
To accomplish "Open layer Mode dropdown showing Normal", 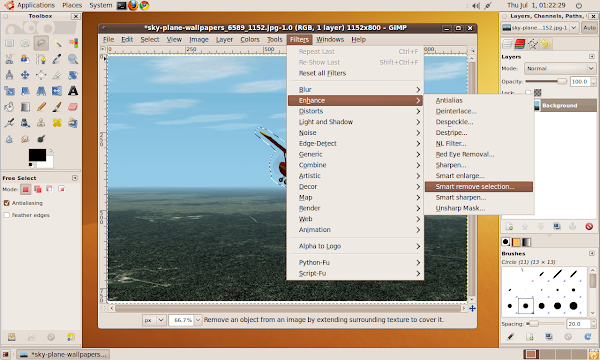I will tap(560, 68).
